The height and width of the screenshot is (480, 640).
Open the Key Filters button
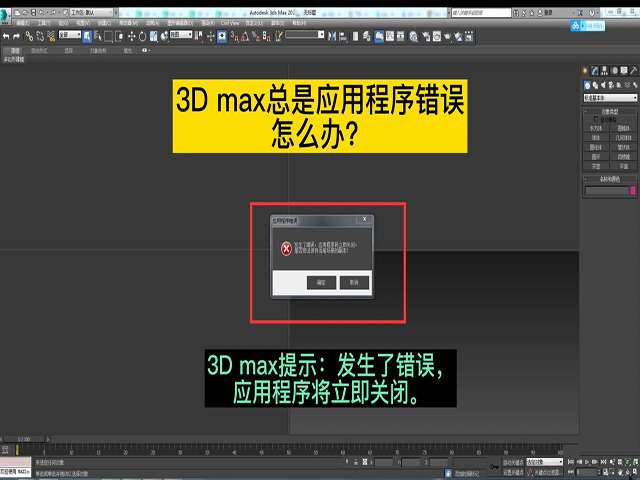(549, 472)
